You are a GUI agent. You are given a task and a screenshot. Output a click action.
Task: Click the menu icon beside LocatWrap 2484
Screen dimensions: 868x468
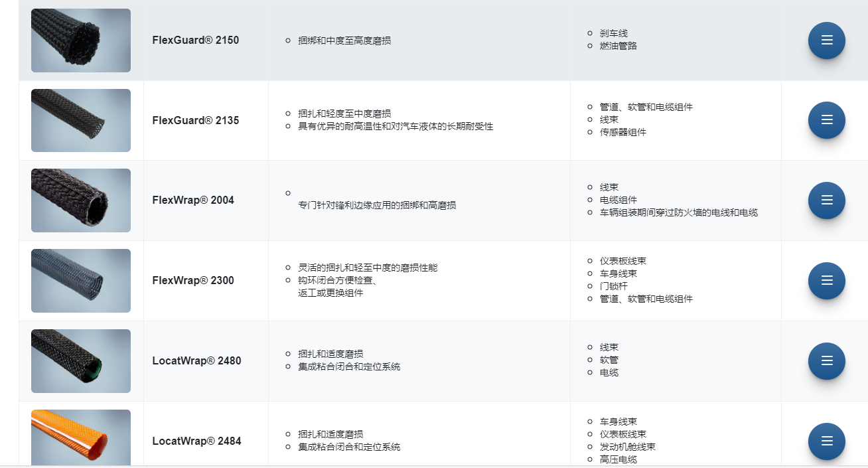click(826, 441)
